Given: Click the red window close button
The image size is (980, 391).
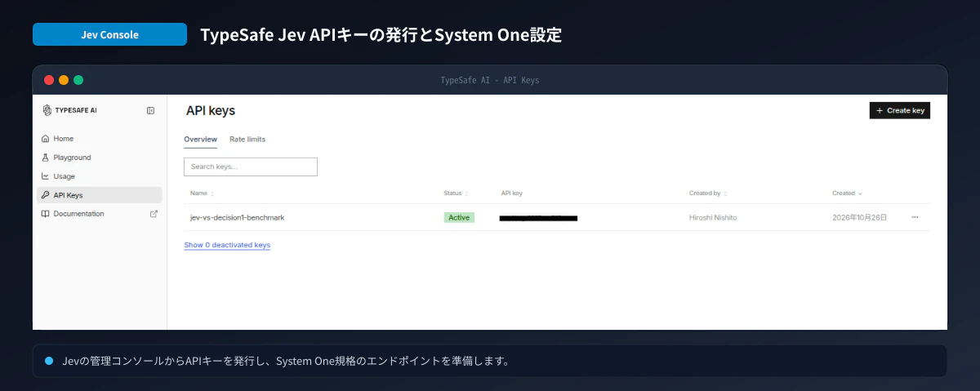Looking at the screenshot, I should [x=49, y=80].
